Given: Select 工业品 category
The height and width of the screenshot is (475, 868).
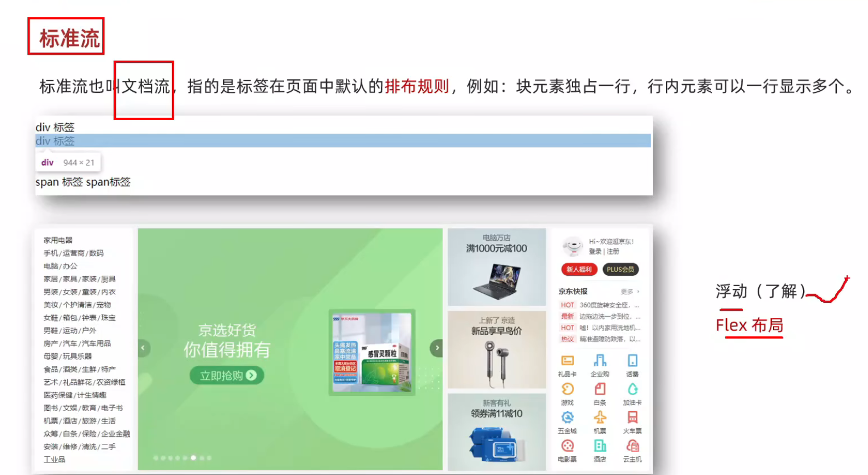Looking at the screenshot, I should click(x=54, y=460).
